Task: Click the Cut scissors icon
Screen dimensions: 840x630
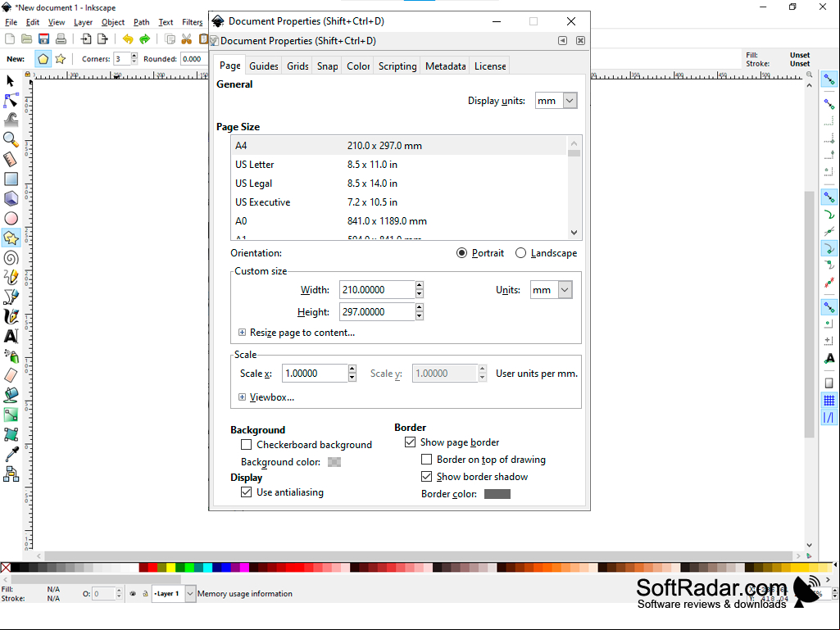Action: tap(186, 39)
